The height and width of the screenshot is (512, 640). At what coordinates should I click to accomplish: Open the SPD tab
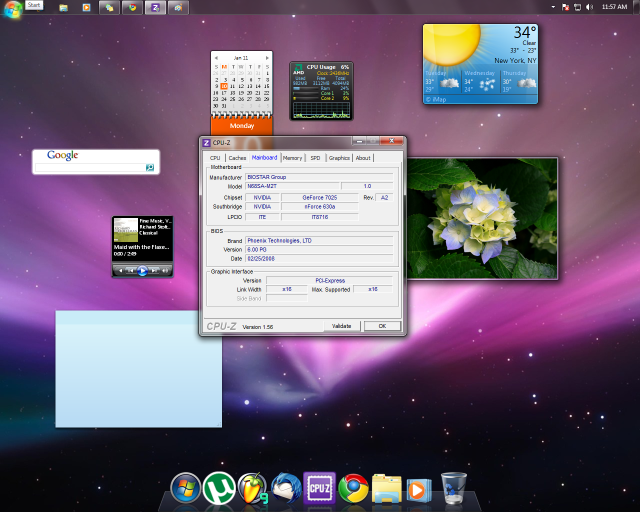point(315,158)
